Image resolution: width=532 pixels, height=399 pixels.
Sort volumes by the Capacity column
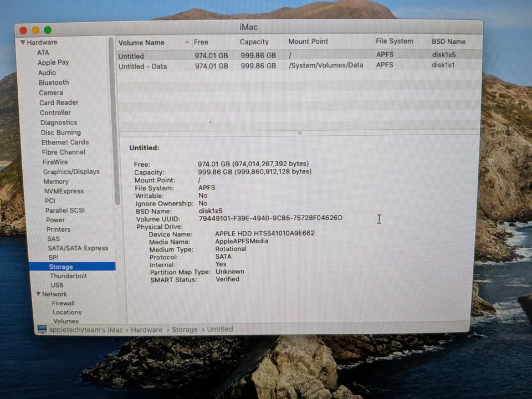pos(254,41)
